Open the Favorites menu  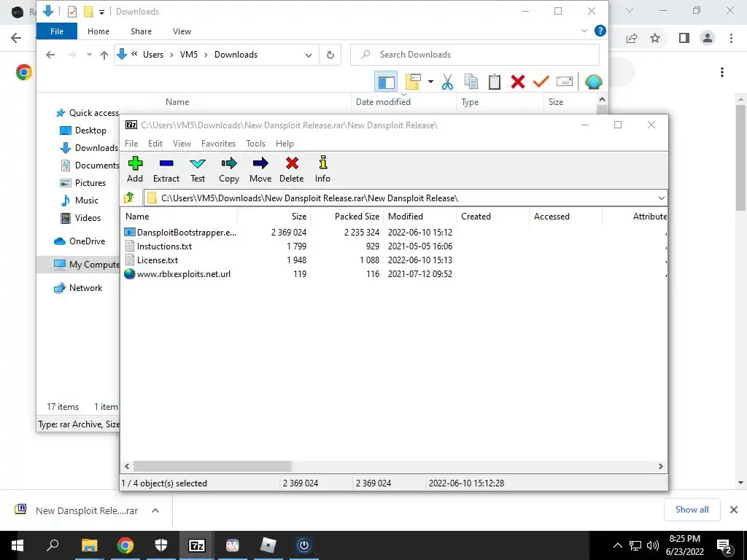(219, 144)
